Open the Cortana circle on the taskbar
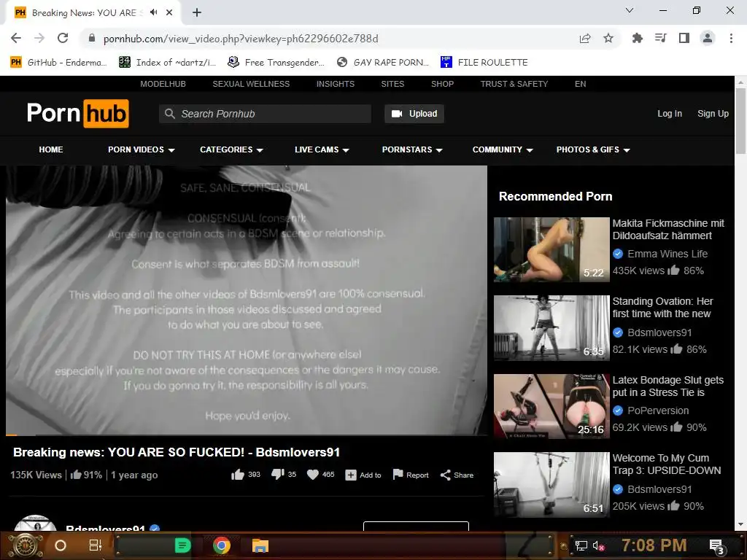The width and height of the screenshot is (747, 560). coord(61,545)
